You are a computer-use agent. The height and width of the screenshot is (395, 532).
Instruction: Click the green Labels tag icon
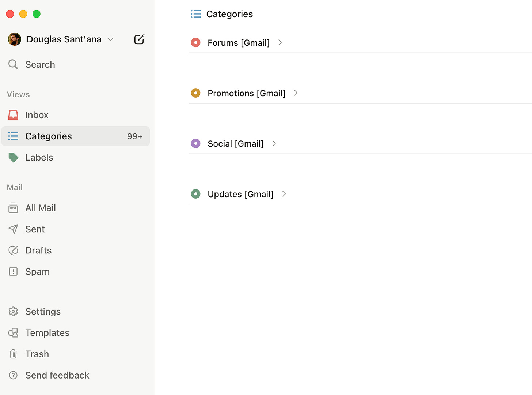(13, 158)
